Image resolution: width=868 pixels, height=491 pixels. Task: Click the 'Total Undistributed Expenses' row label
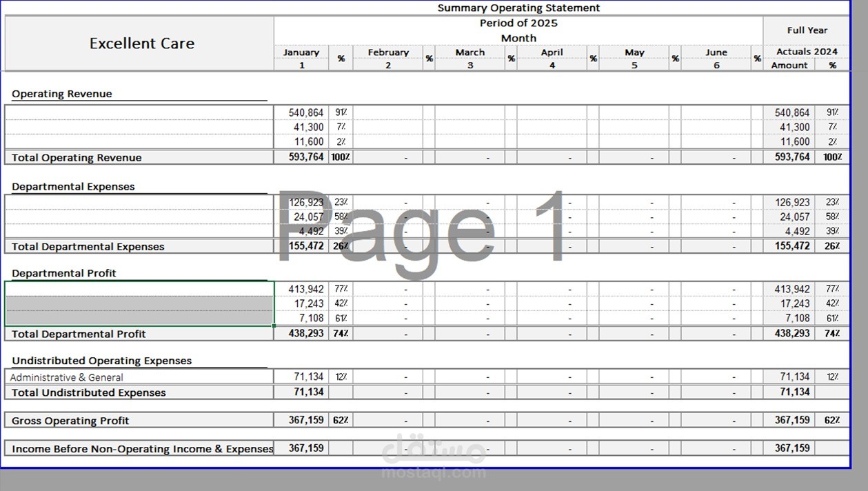point(89,393)
